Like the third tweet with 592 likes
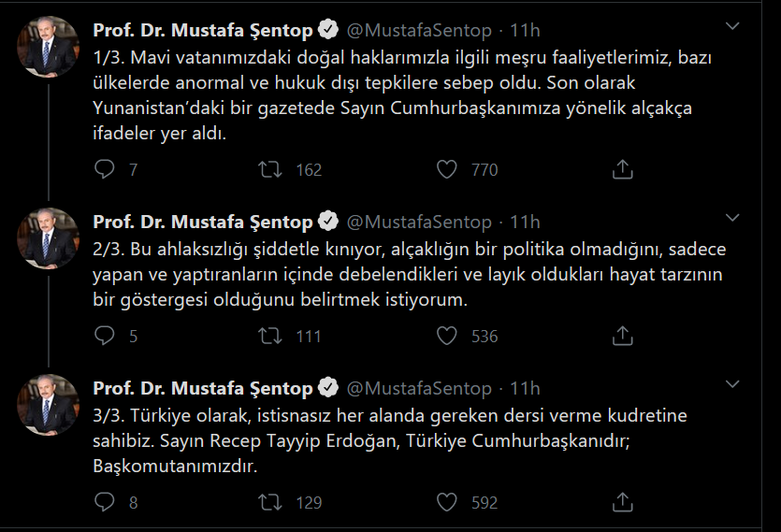This screenshot has width=781, height=532. 447,502
